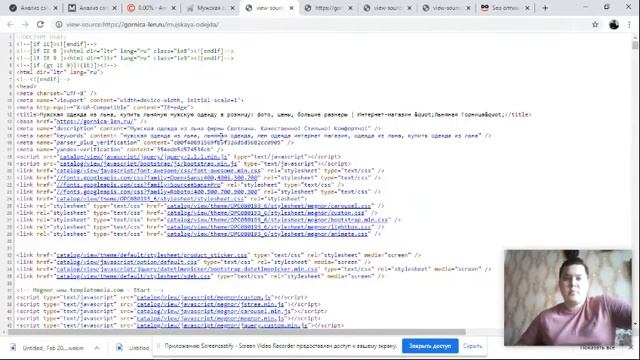Open the megnor/custom.css link
Screen dimensions: 640x360
pos(266,213)
